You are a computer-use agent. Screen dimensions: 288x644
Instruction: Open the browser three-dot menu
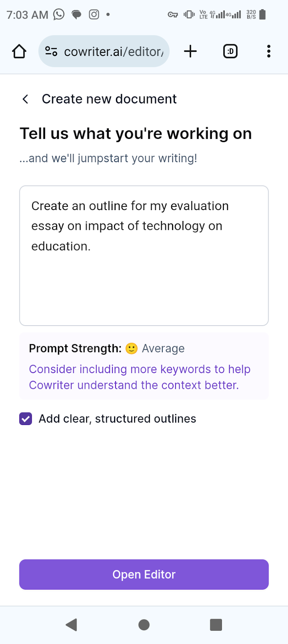pyautogui.click(x=269, y=51)
